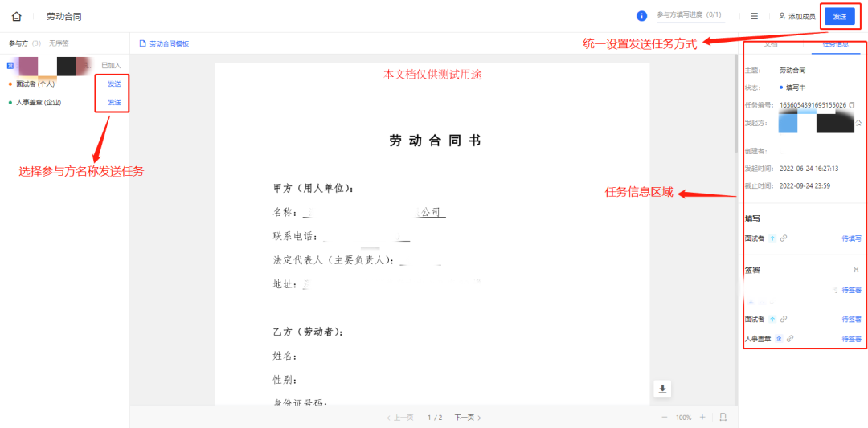The height and width of the screenshot is (428, 868).
Task: Click the blue info icon
Action: 642,16
